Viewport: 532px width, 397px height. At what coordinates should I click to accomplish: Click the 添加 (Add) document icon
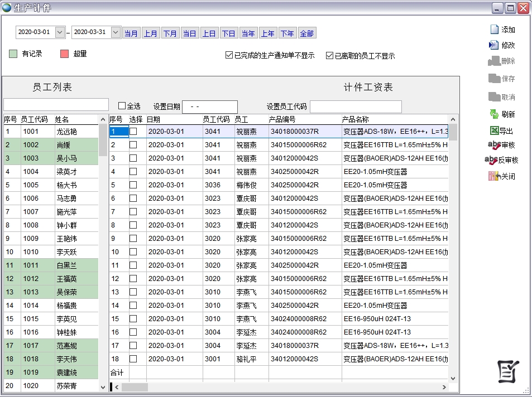coord(494,30)
